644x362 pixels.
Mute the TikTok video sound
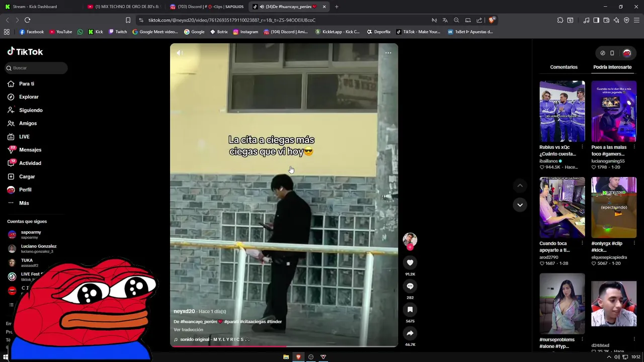click(180, 53)
